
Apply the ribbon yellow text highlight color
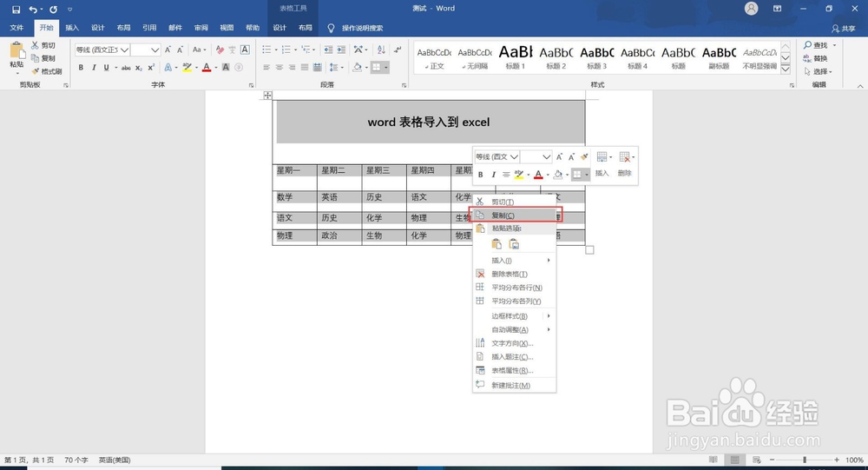tap(187, 68)
